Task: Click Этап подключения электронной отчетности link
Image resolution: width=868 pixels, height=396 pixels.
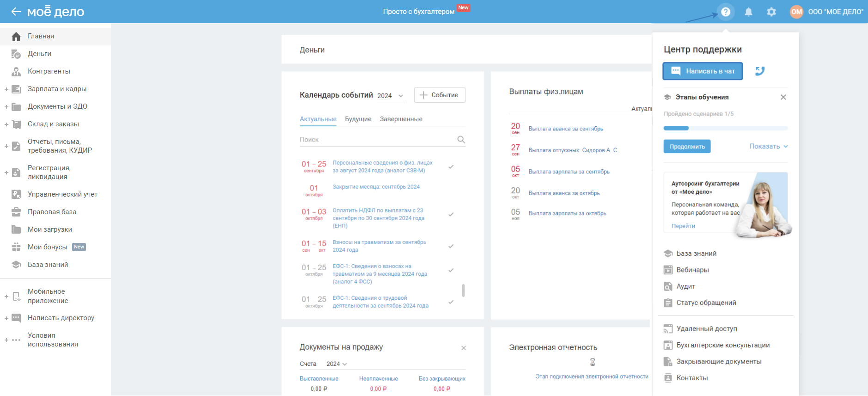Action: (x=592, y=377)
